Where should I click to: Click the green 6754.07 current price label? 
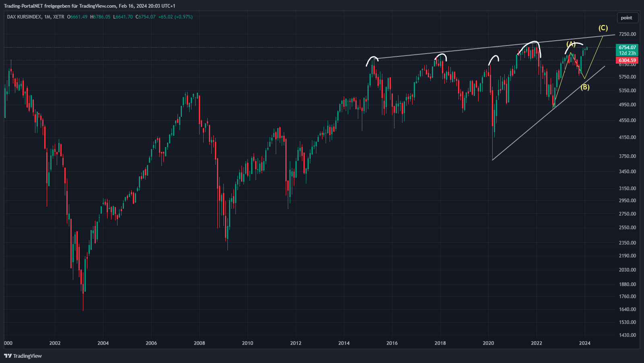[x=627, y=48]
